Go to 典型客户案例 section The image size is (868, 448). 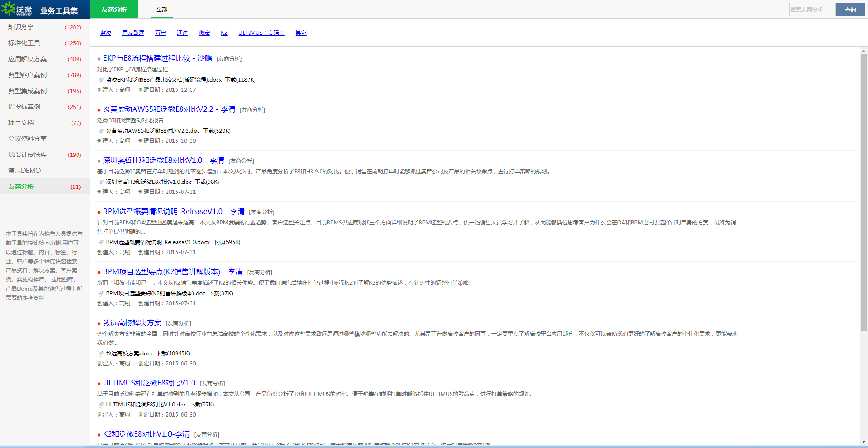pos(45,75)
